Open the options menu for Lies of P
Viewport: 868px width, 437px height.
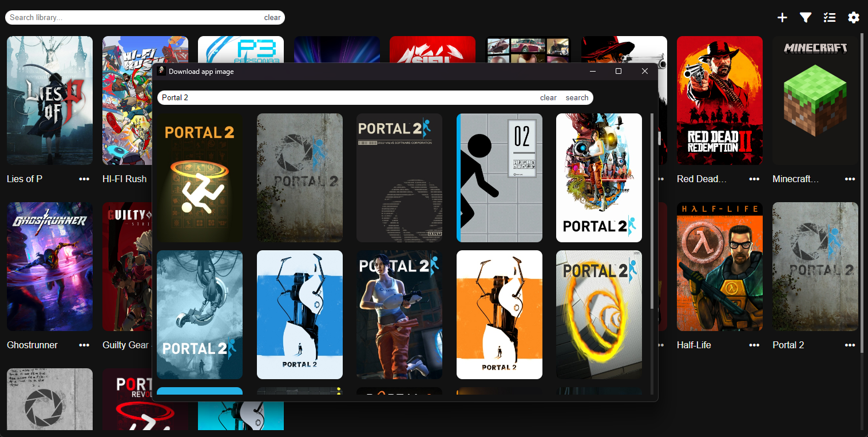point(84,179)
